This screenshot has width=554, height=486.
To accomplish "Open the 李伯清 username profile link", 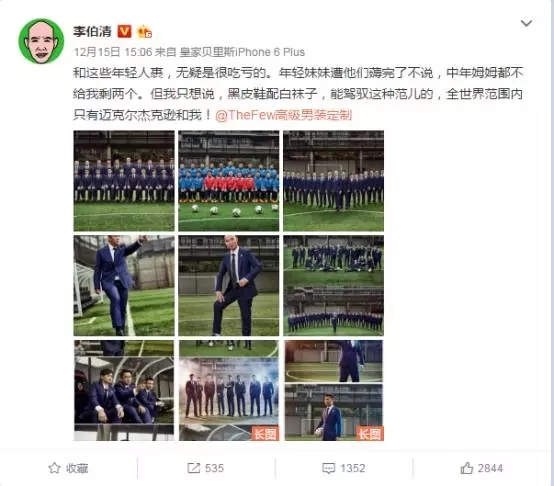I will (92, 31).
